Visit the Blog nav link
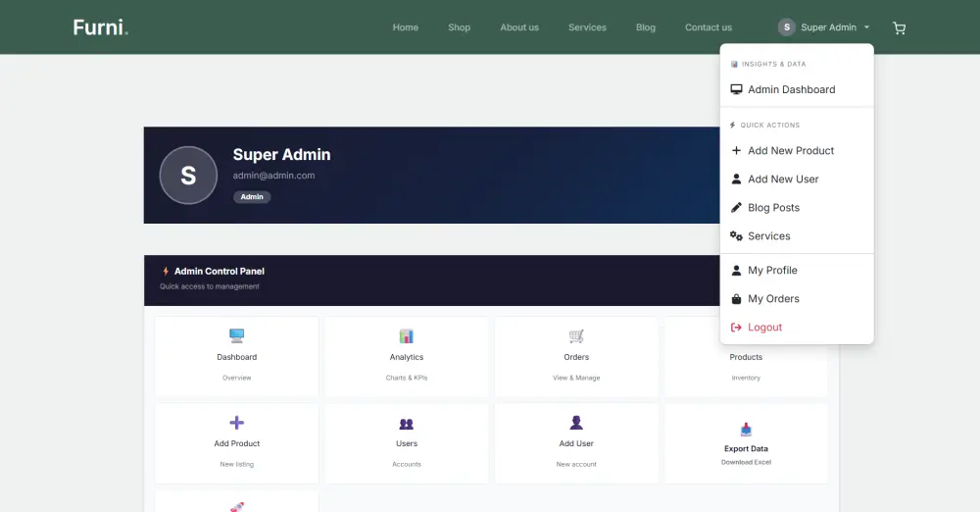The image size is (980, 512). tap(646, 27)
